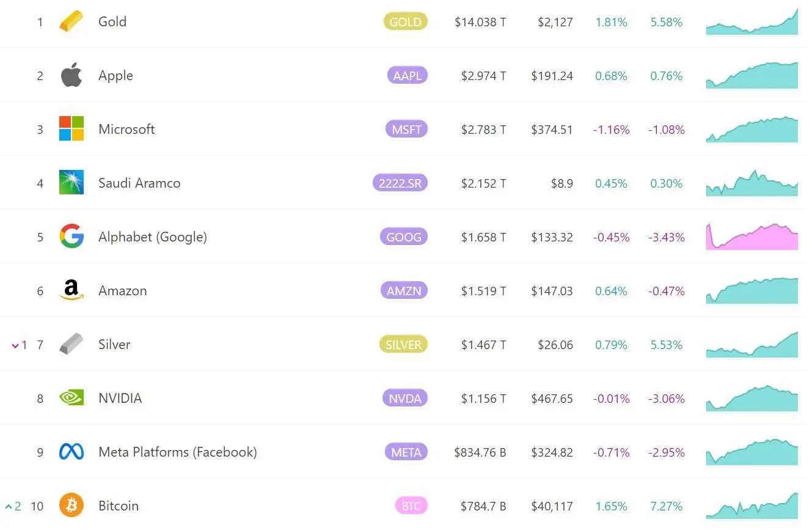Click the Saudi Aramco logo

coord(71,183)
